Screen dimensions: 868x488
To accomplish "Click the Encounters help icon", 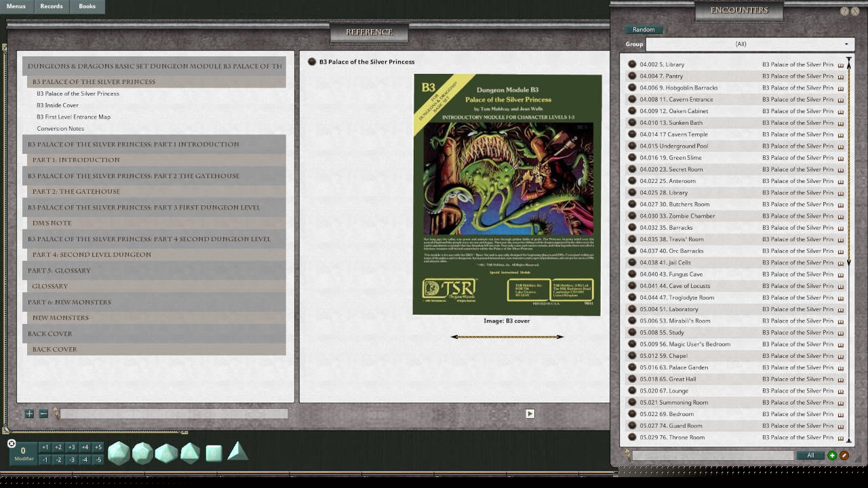I will [844, 11].
